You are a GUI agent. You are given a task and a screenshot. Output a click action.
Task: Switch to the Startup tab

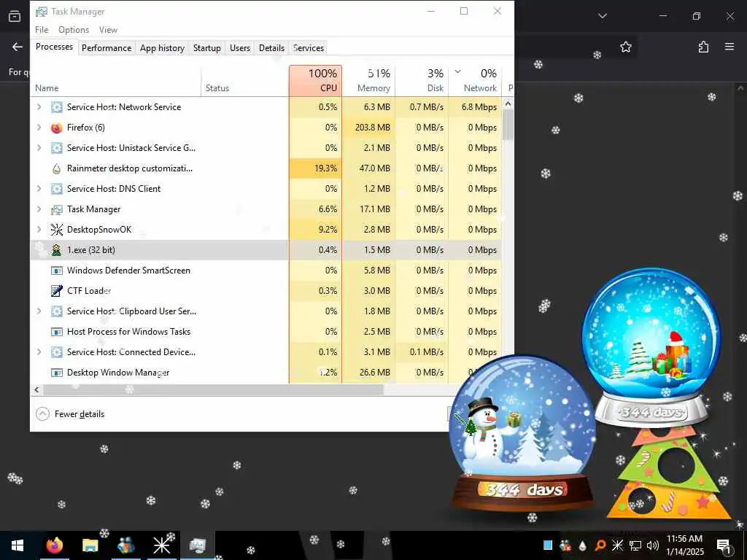point(206,48)
